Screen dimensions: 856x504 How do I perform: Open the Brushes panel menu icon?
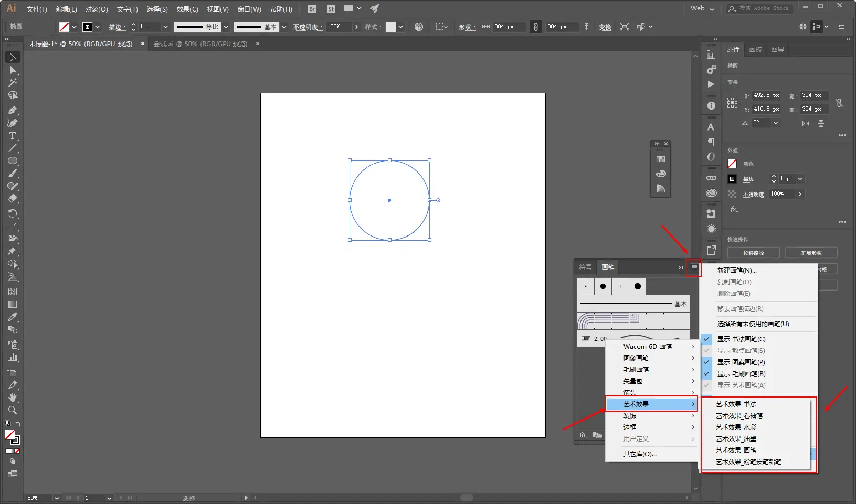click(x=694, y=267)
